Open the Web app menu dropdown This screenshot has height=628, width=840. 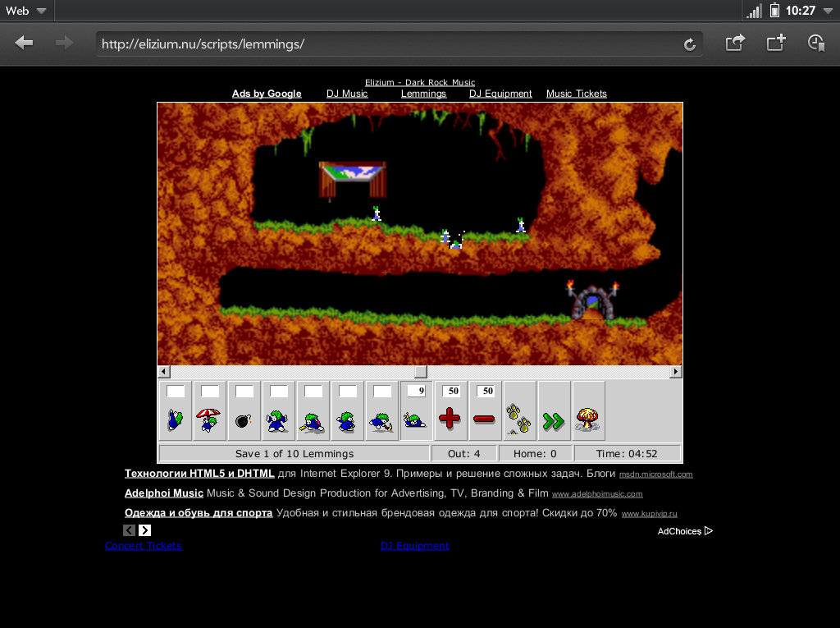click(26, 11)
